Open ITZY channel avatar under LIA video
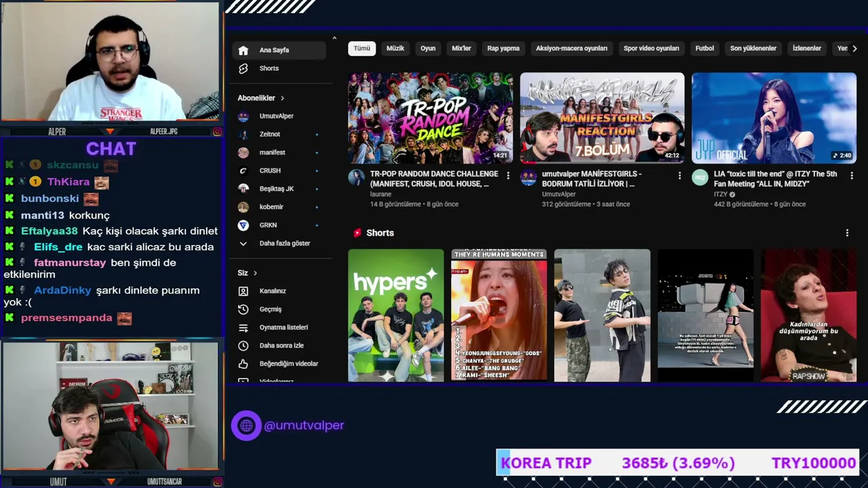Screen dimensions: 868x488 [x=700, y=178]
